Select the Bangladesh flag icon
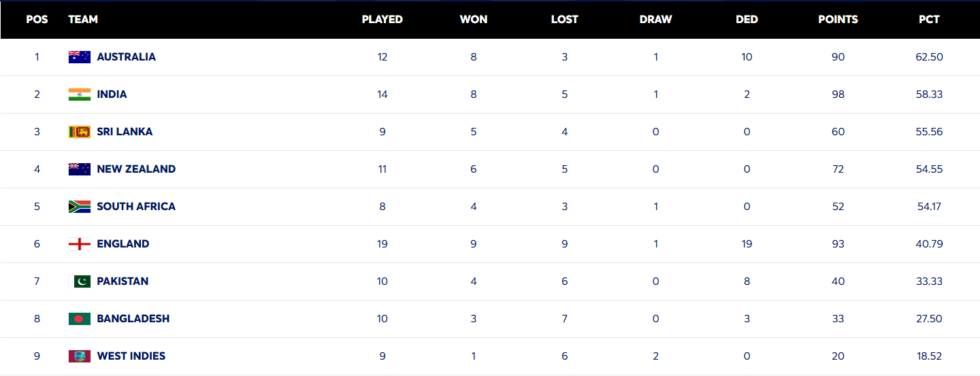980x376 pixels. [x=80, y=319]
